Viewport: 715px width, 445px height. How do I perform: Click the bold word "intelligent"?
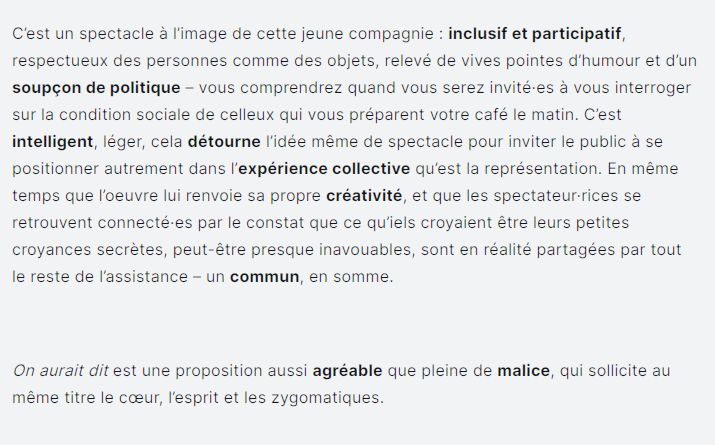pos(52,142)
